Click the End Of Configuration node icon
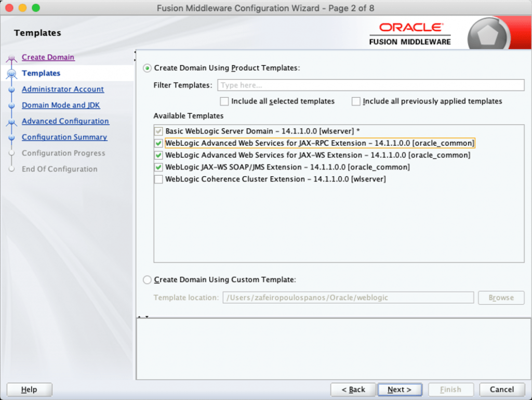The image size is (532, 400). 11,169
